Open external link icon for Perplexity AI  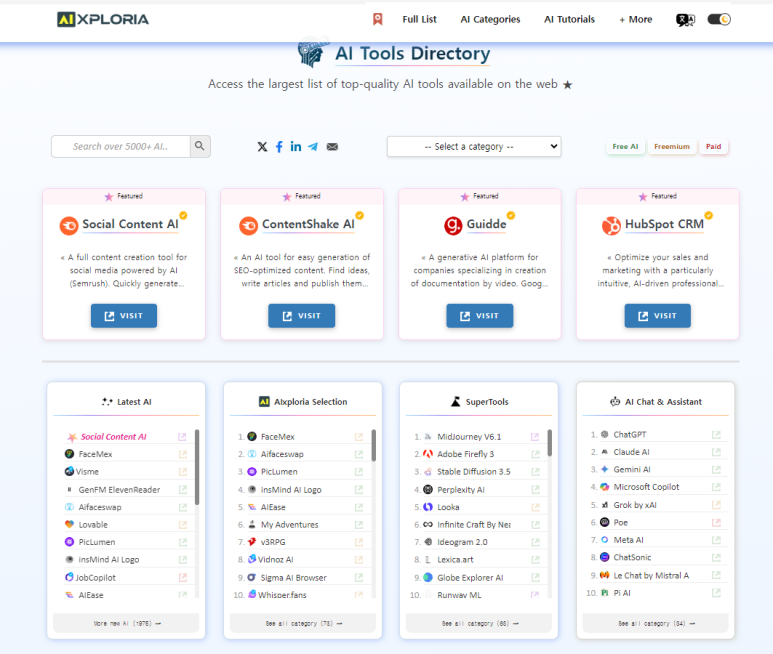(535, 489)
